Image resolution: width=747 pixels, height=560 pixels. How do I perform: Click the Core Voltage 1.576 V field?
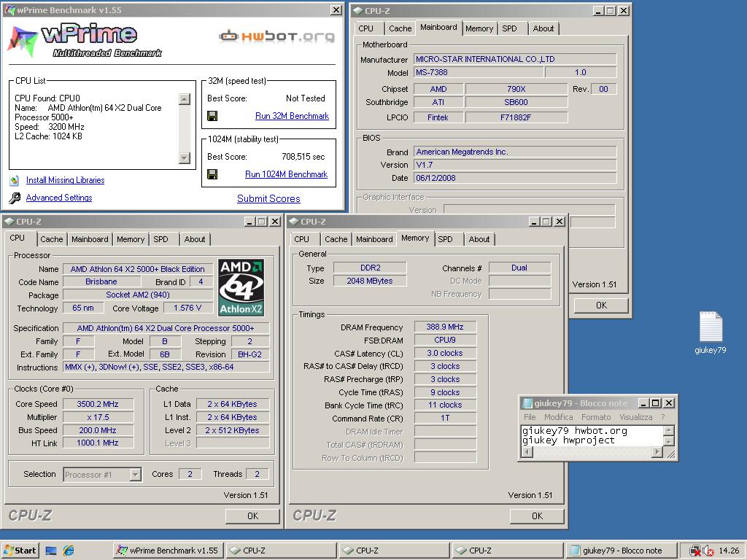187,308
